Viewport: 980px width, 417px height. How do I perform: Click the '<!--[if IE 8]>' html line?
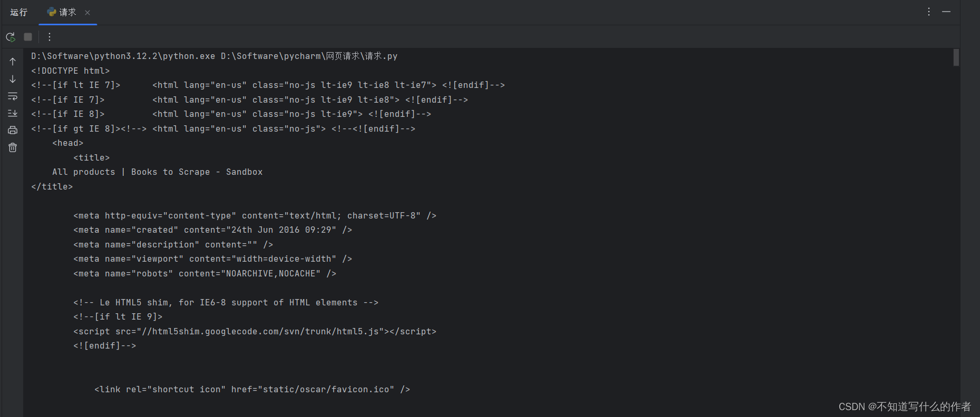231,114
